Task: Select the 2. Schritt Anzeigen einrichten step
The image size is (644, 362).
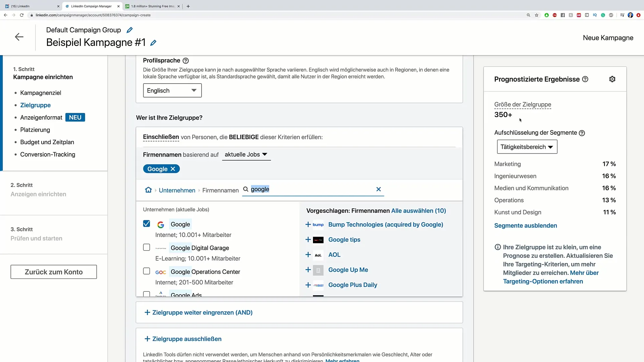Action: (x=38, y=190)
